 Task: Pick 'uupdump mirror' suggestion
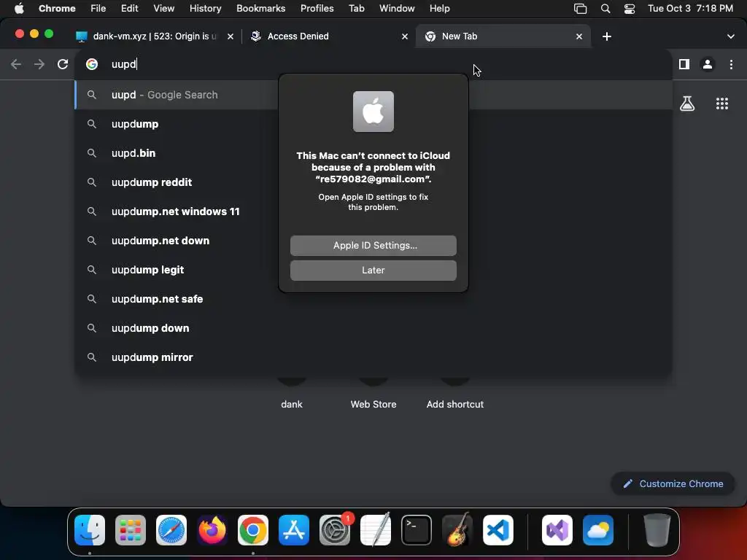tap(373, 357)
